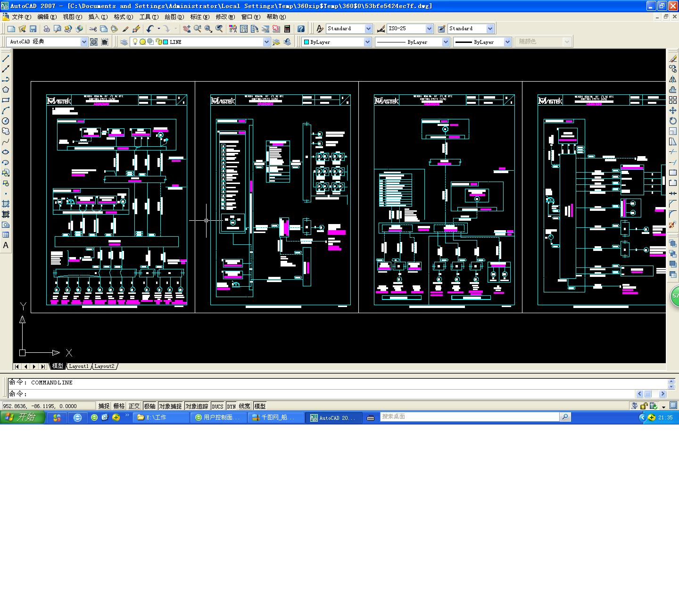The image size is (679, 616).
Task: Enable 正交 ortho mode in status bar
Action: coord(134,406)
